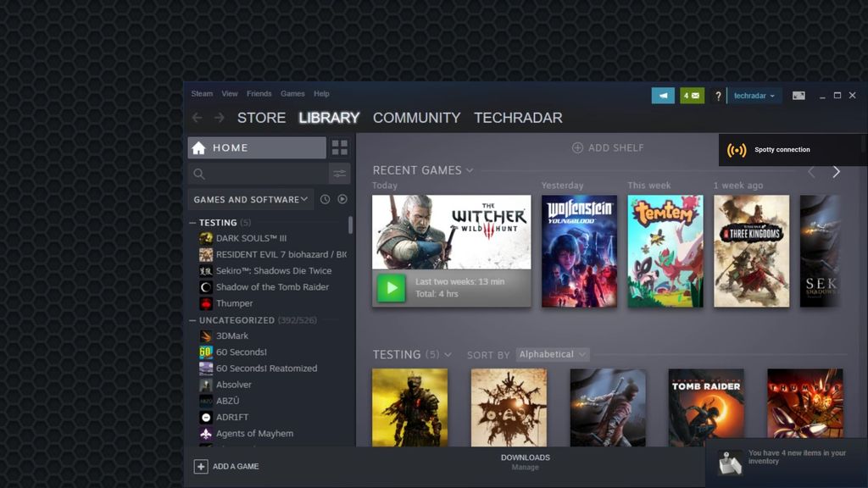Click the library search field
This screenshot has height=488, width=868.
tap(254, 174)
